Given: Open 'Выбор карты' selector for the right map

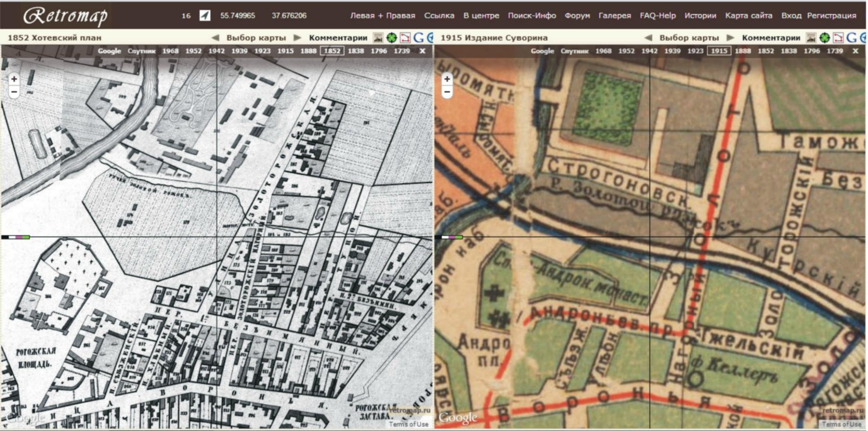Looking at the screenshot, I should pyautogui.click(x=689, y=38).
